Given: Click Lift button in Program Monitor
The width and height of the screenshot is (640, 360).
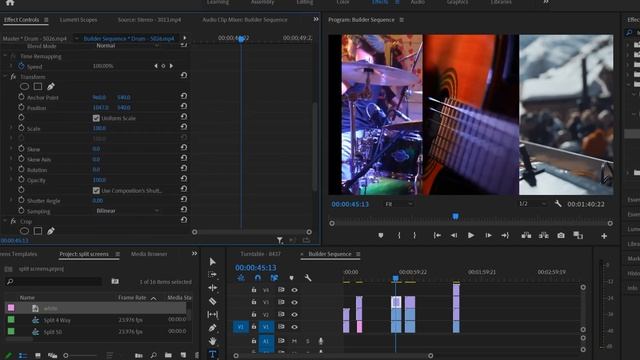Looking at the screenshot, I should pos(526,236).
